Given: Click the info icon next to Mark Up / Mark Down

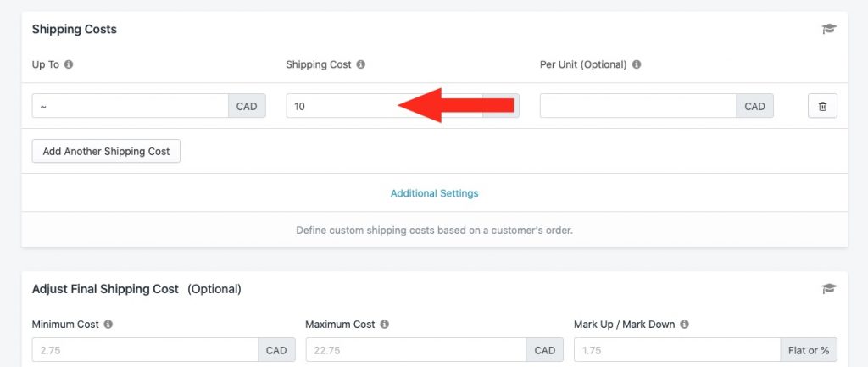Looking at the screenshot, I should [x=684, y=325].
